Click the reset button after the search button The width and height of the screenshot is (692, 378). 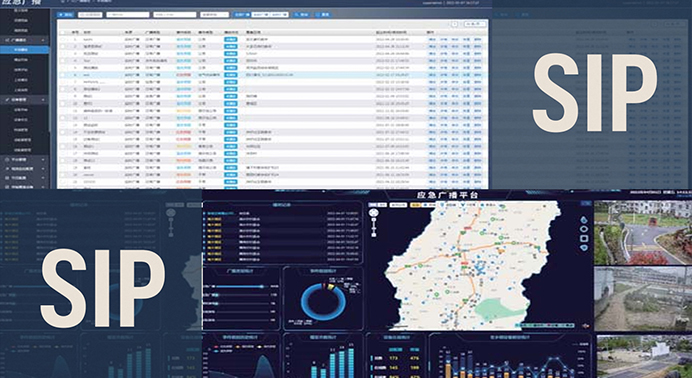coord(323,15)
